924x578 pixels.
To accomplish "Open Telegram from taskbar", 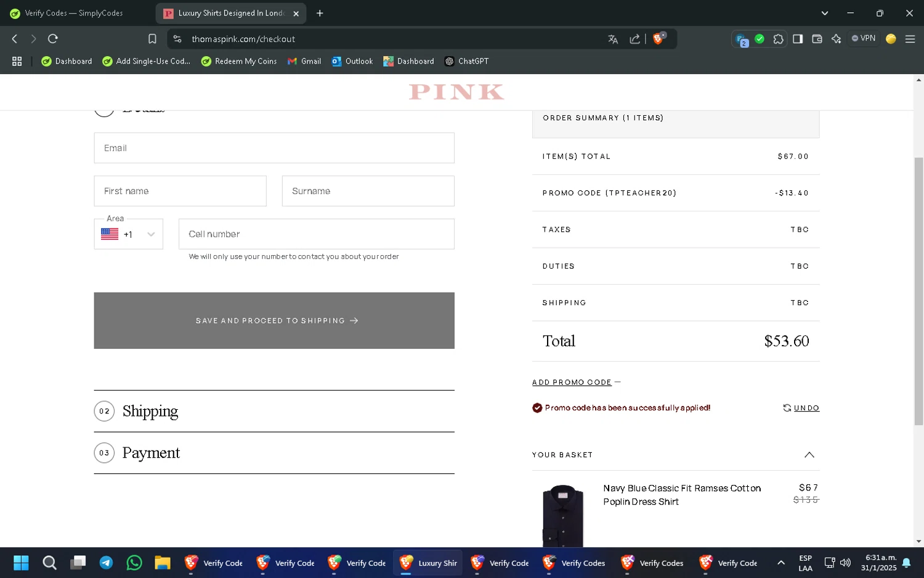I will [x=106, y=563].
